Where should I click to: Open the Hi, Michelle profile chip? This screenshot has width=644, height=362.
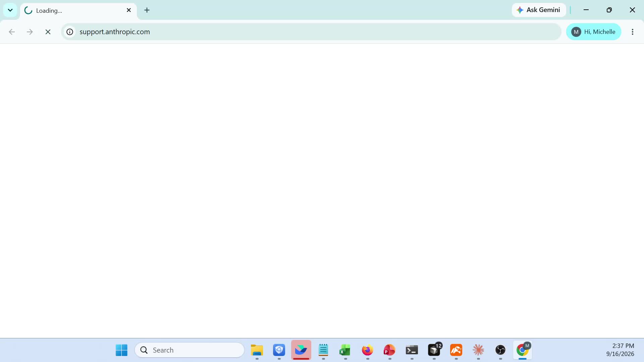click(593, 32)
